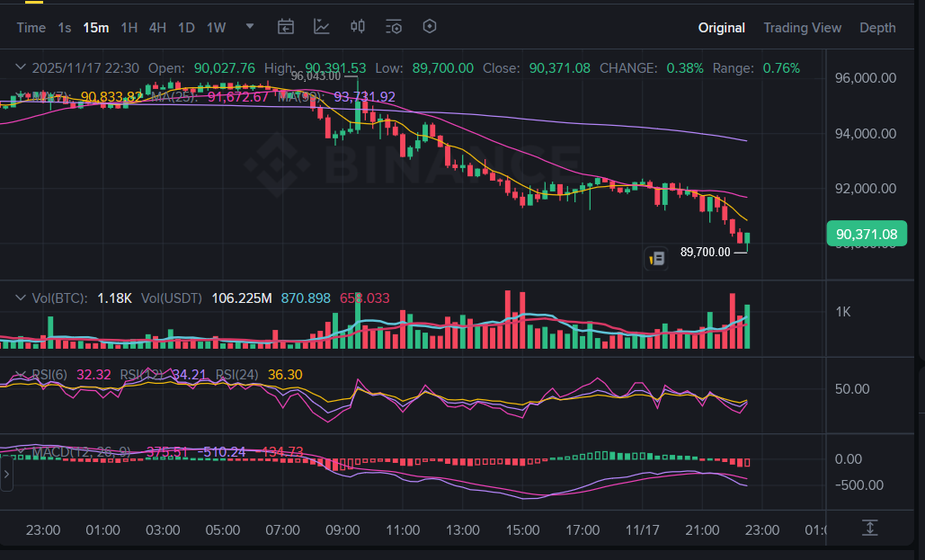Click the 1K volume axis label

click(843, 312)
